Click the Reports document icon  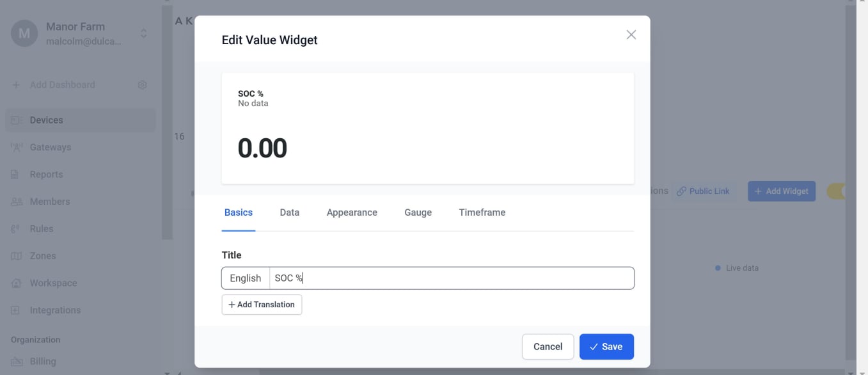(15, 175)
